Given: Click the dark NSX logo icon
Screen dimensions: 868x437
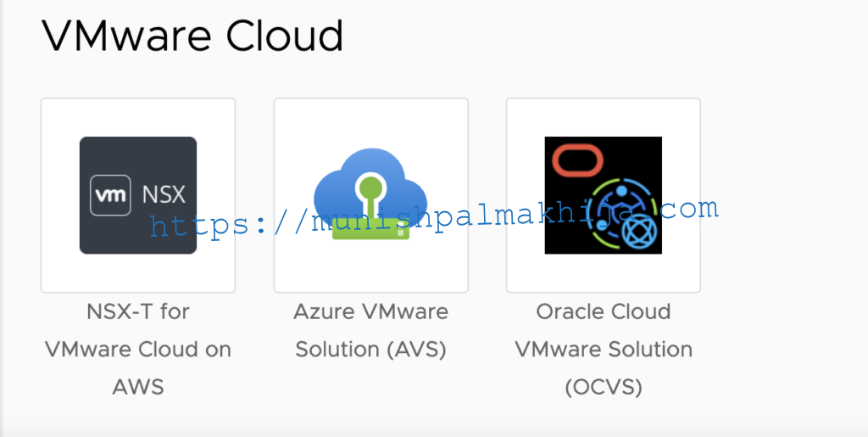Looking at the screenshot, I should [x=138, y=195].
